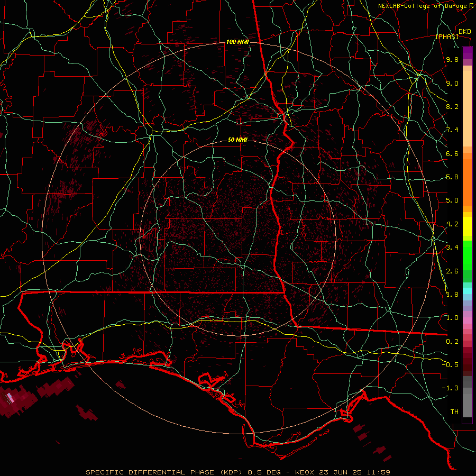The image size is (476, 476).
Task: Click the 9.8 value on the scale
Action: 452,59
